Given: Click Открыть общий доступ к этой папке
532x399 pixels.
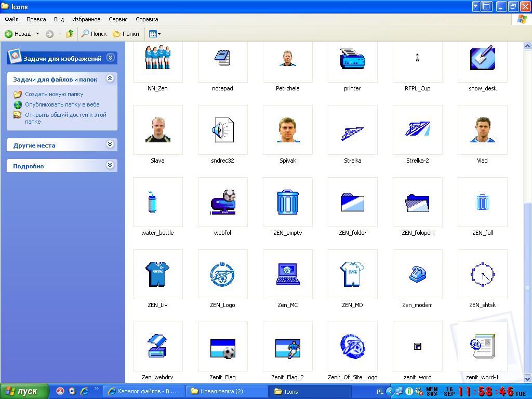Looking at the screenshot, I should [x=65, y=118].
